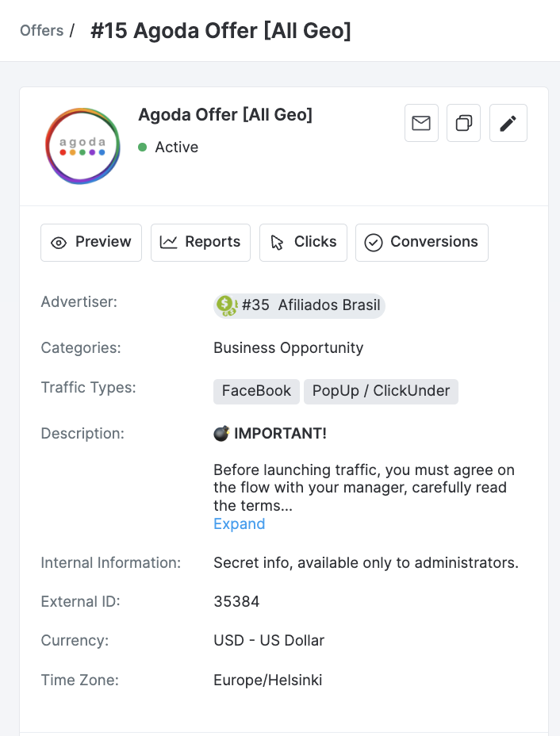Click the duplicate offer copy icon

click(x=463, y=123)
